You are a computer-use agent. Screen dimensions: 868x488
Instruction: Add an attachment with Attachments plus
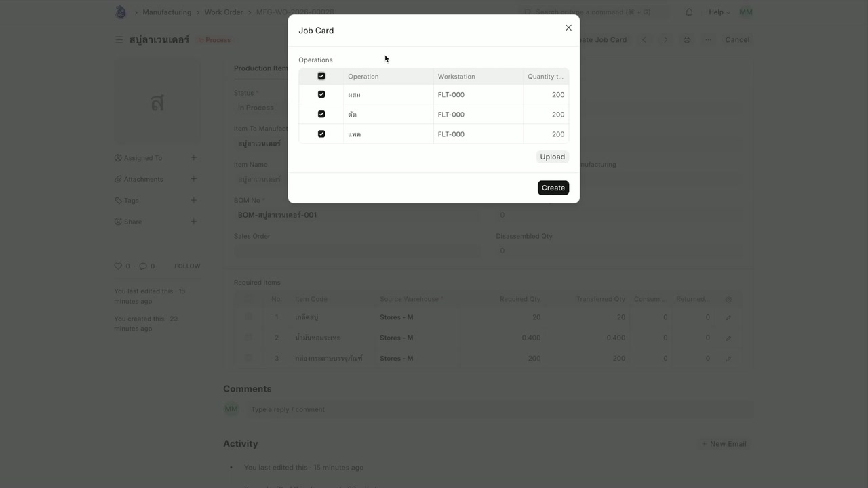pos(193,179)
